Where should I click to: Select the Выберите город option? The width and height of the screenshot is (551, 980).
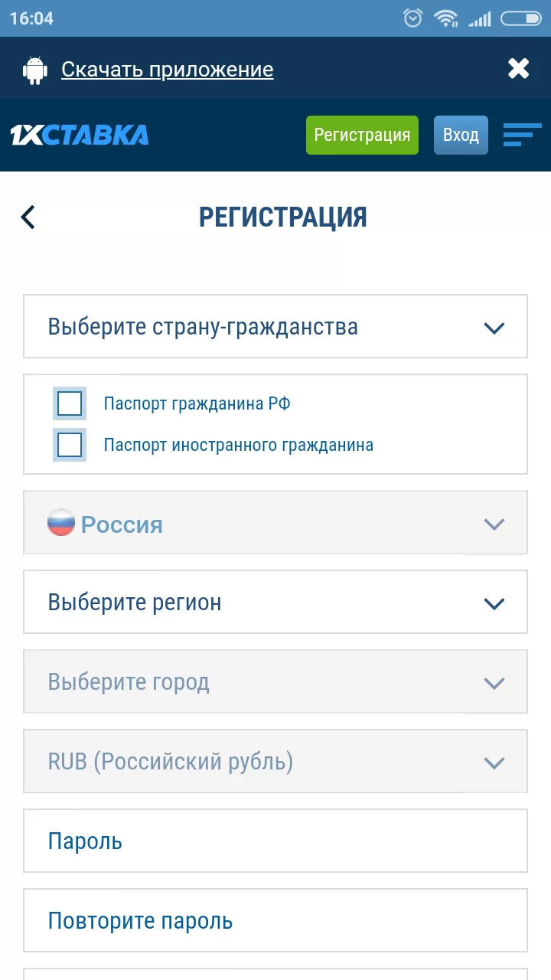click(275, 681)
